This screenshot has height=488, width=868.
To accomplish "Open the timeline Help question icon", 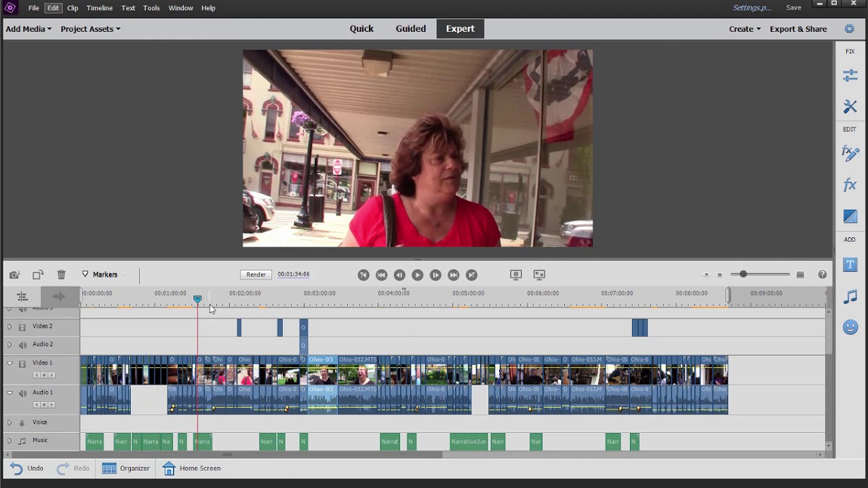I will (x=822, y=274).
